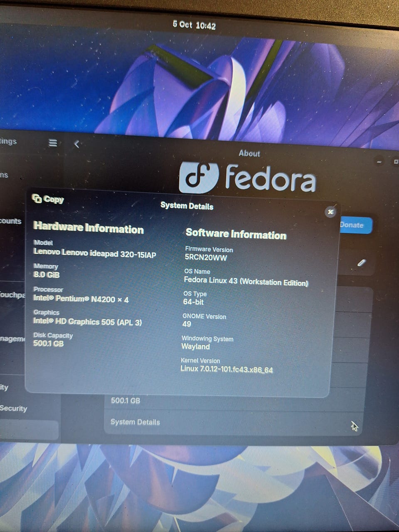This screenshot has width=399, height=532.
Task: Click the model value "Lenovo Lenovo ideapad 320-15IAP"
Action: coord(95,253)
